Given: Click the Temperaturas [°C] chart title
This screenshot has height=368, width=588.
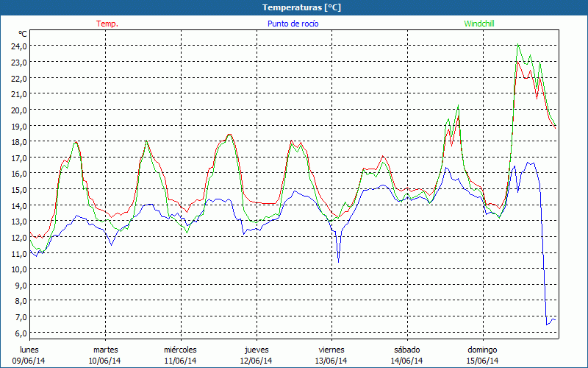Looking at the screenshot, I should [x=301, y=7].
